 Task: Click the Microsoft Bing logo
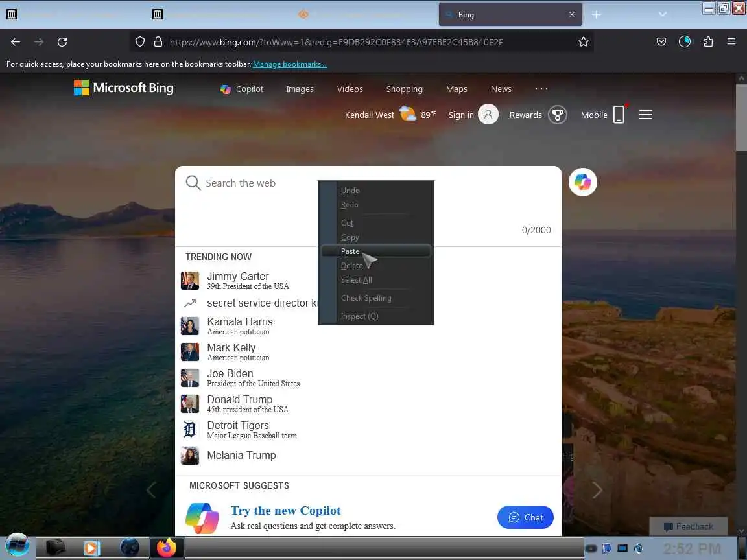[124, 87]
